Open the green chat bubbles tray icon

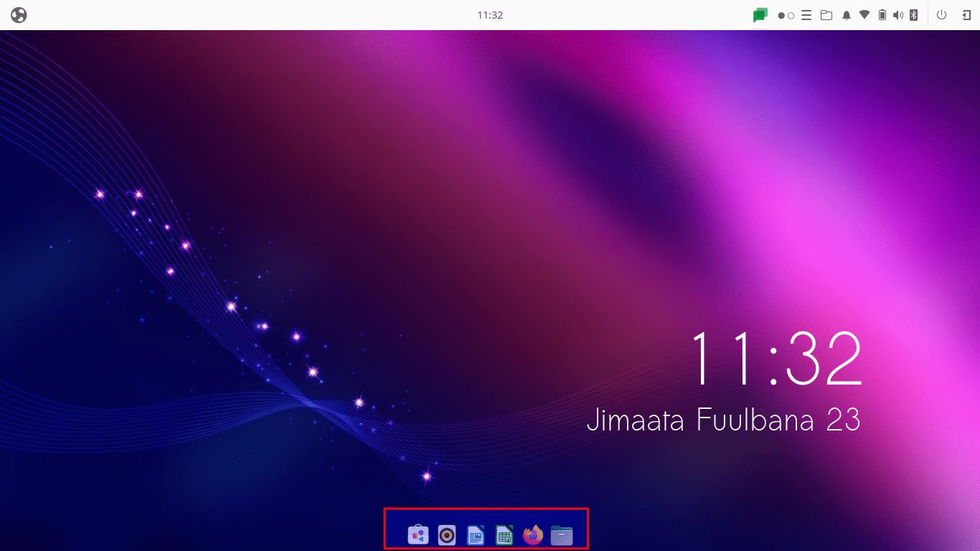tap(760, 15)
